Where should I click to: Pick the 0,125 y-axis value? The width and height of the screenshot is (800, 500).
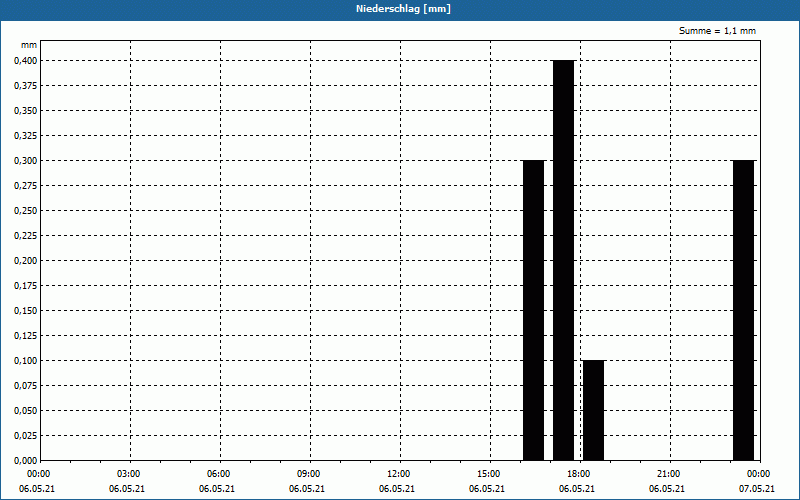coord(26,336)
